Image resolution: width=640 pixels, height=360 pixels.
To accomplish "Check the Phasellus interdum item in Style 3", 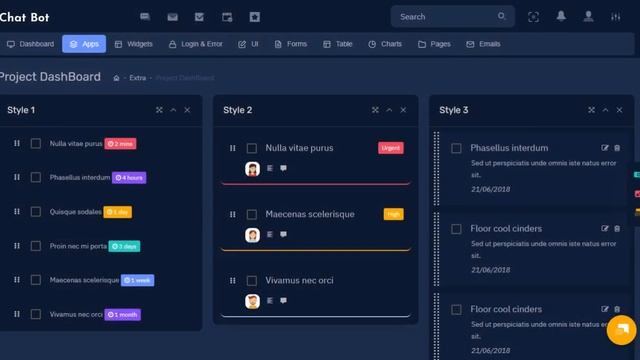I will (456, 148).
